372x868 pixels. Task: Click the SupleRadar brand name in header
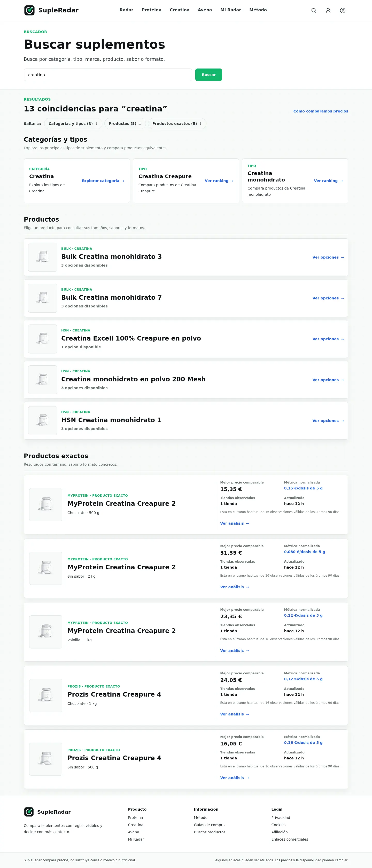(x=58, y=10)
